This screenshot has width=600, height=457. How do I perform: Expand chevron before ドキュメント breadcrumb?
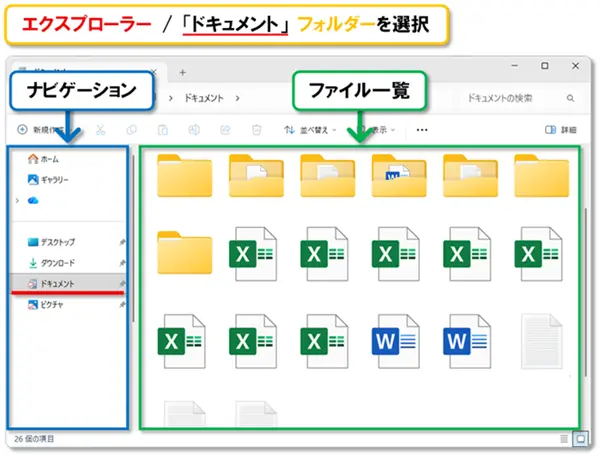click(171, 98)
